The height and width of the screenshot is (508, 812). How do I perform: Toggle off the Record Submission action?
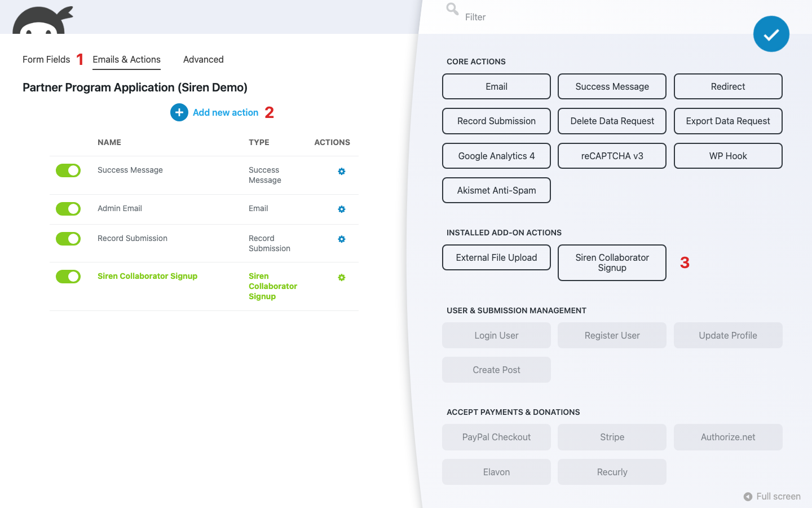pos(68,239)
